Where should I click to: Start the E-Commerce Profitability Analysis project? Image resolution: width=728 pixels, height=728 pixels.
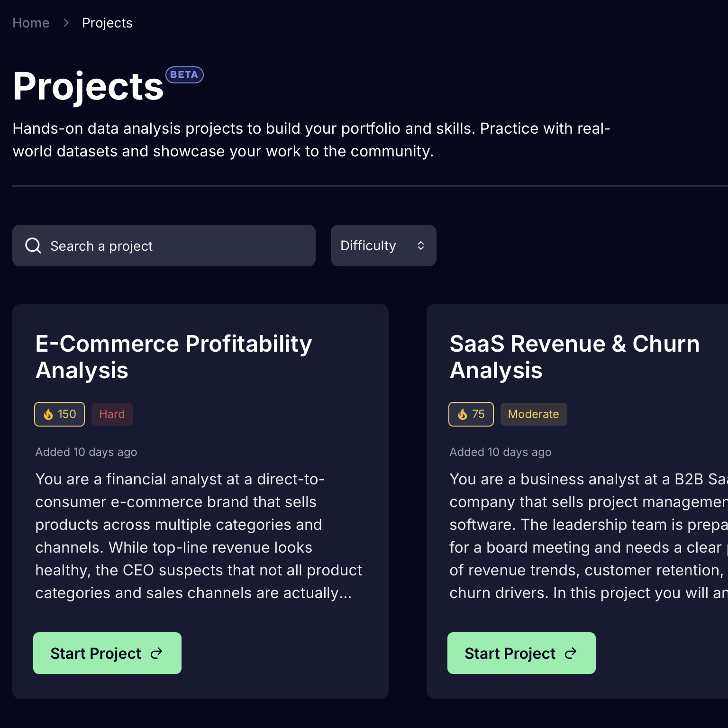point(107,653)
